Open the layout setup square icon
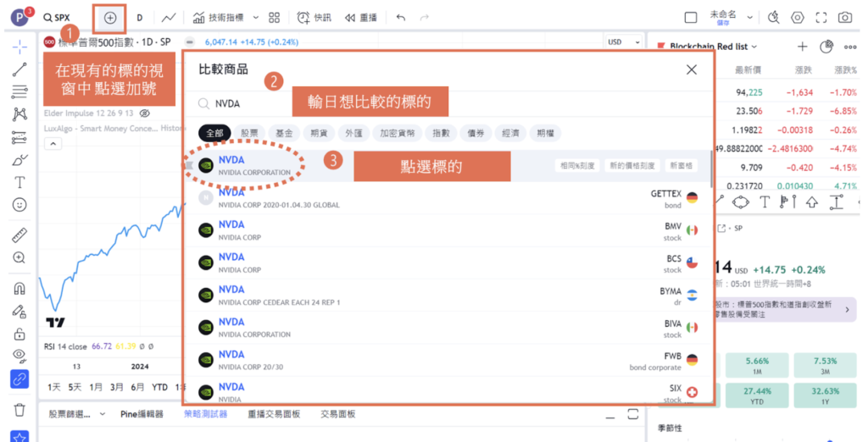 [x=690, y=18]
